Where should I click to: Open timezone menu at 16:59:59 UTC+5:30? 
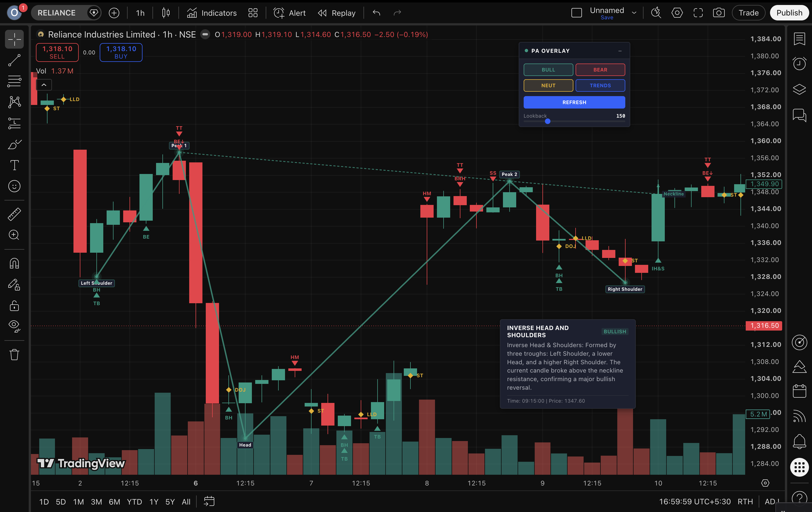(695, 502)
